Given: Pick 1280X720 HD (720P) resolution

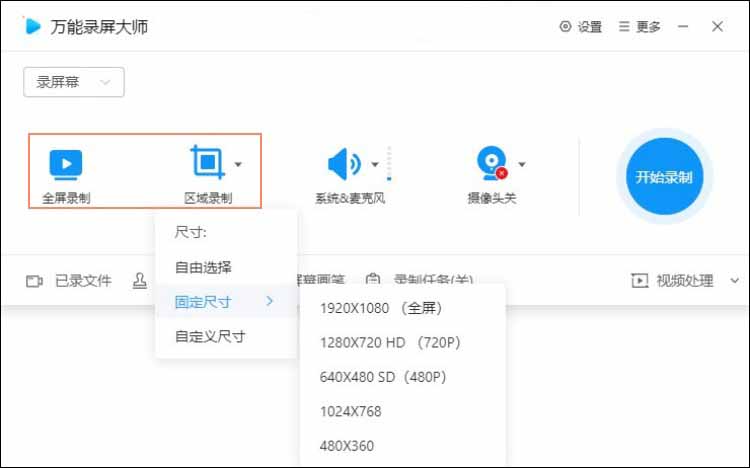Looking at the screenshot, I should click(390, 343).
